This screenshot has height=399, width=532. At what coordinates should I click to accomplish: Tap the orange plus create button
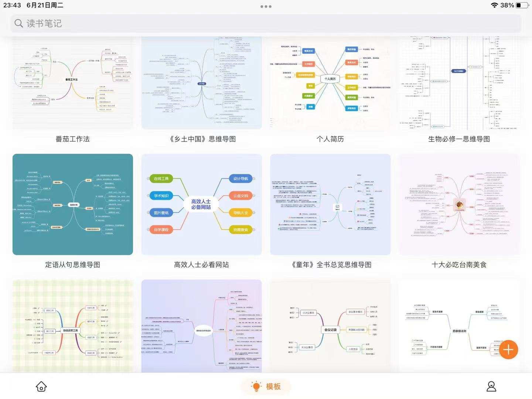click(x=508, y=349)
